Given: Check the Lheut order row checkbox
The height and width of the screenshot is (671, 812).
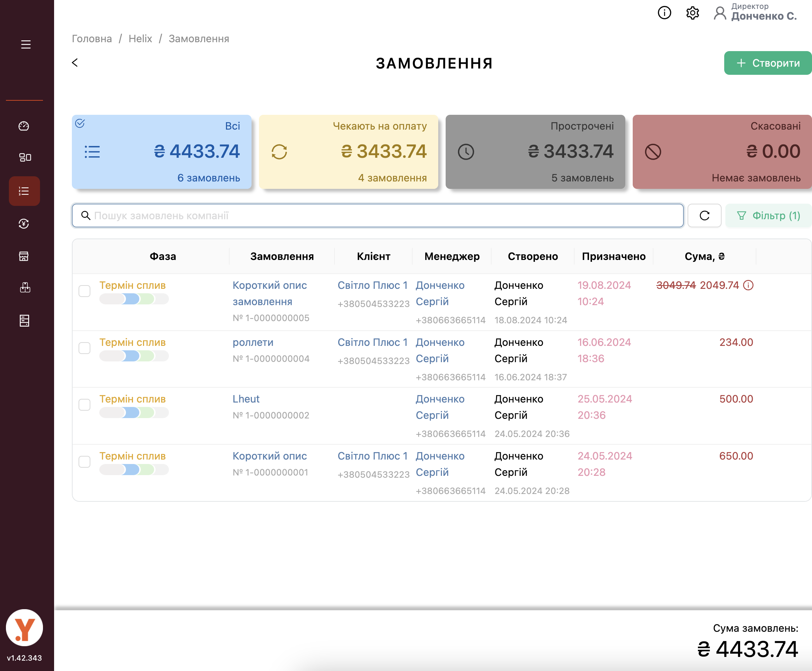Looking at the screenshot, I should pos(84,405).
